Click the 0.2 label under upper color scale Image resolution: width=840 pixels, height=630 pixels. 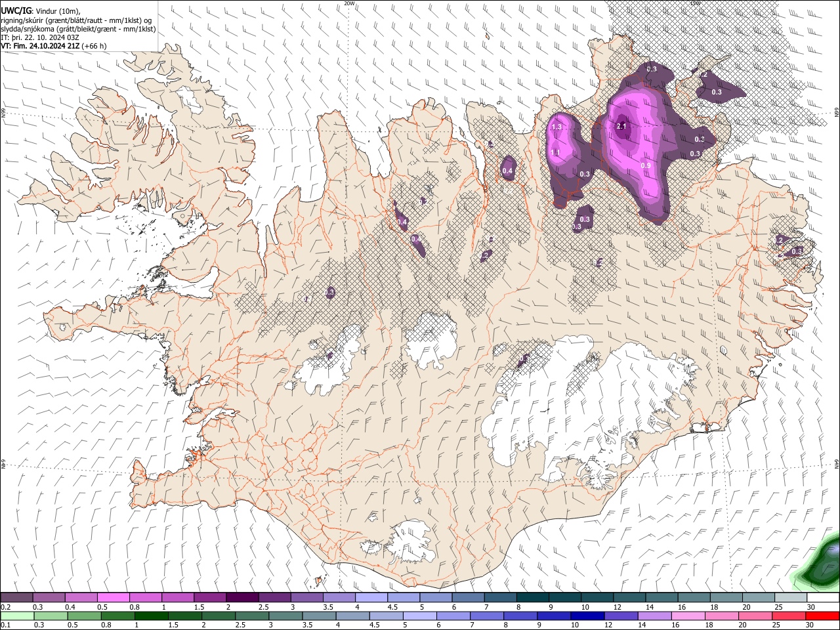5,607
